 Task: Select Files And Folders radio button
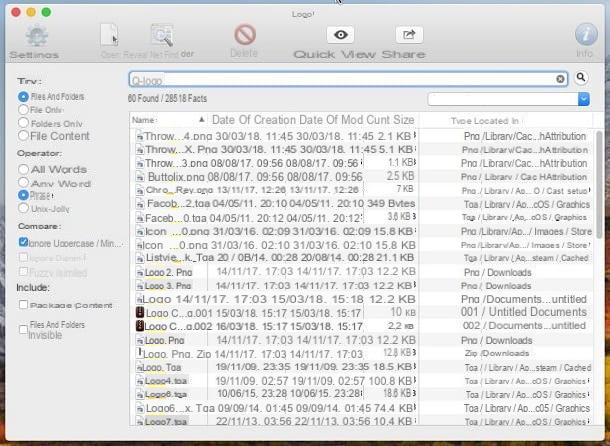(x=23, y=97)
